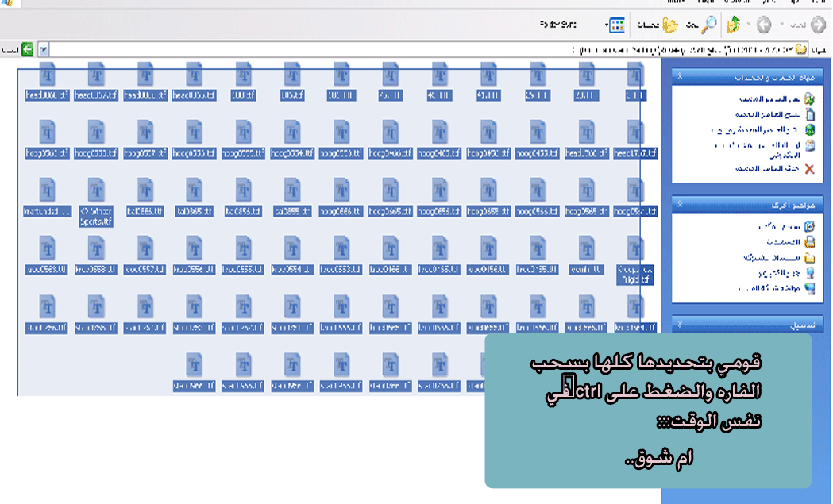
Task: Click the Folder Sync toolbar button
Action: click(x=558, y=25)
